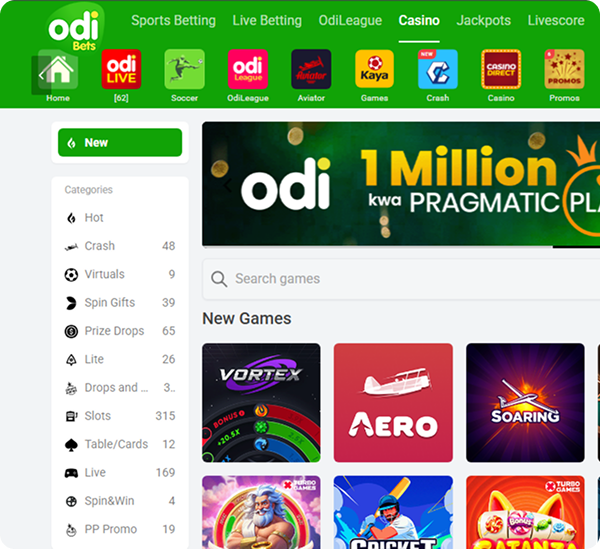The image size is (600, 549).
Task: Switch to the Sports Betting tab
Action: click(x=173, y=20)
